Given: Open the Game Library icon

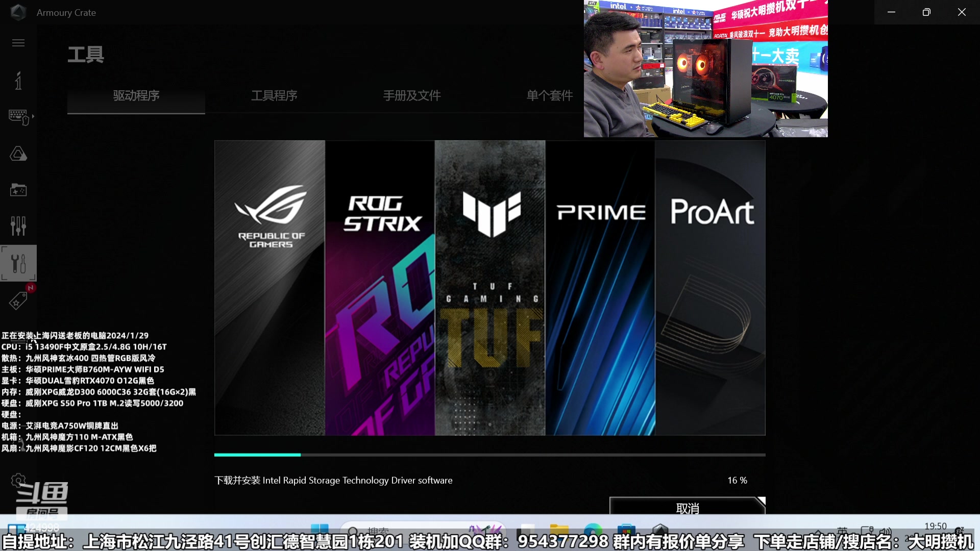Looking at the screenshot, I should pyautogui.click(x=18, y=190).
